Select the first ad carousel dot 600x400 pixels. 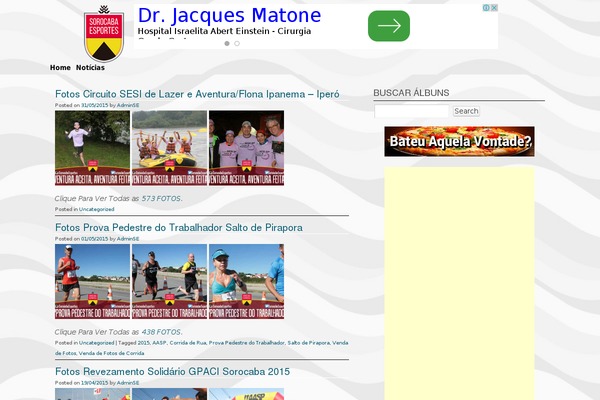pyautogui.click(x=227, y=44)
